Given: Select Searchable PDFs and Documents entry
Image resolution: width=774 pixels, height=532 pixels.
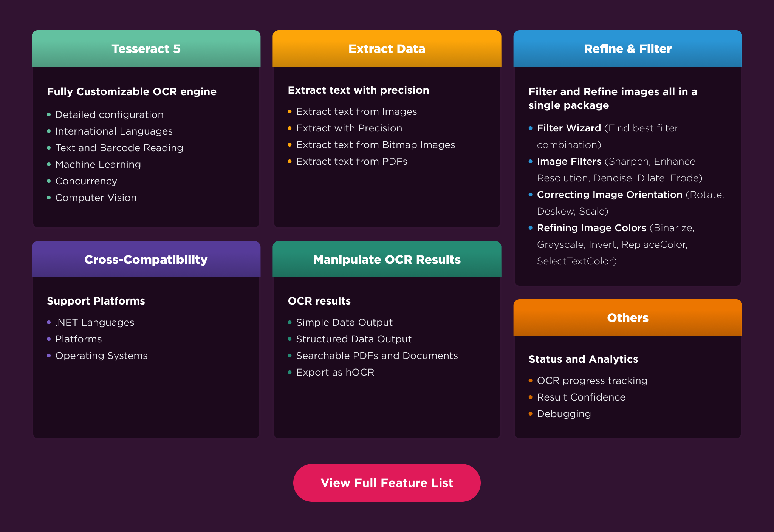Looking at the screenshot, I should coord(377,356).
